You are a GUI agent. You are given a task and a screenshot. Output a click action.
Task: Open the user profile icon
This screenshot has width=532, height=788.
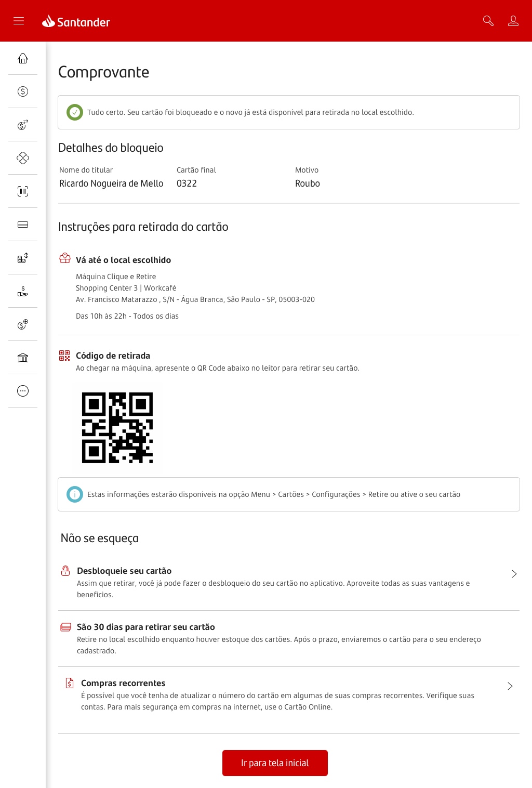(513, 21)
